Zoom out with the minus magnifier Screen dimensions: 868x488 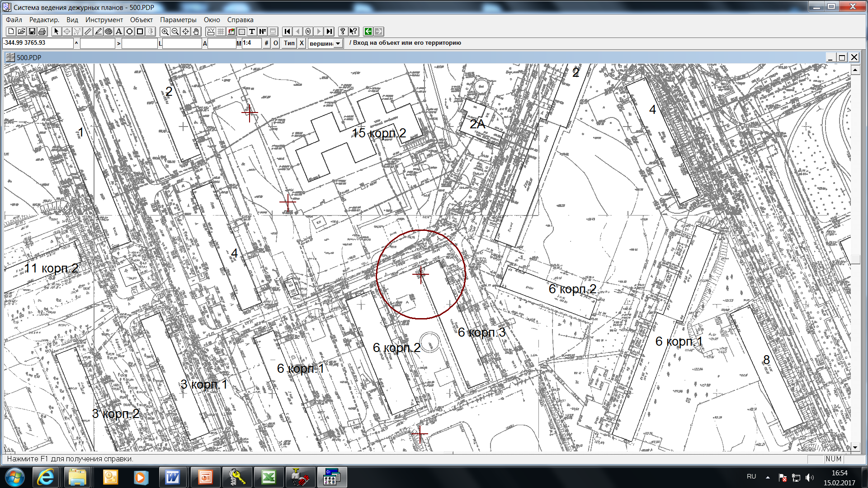point(175,31)
